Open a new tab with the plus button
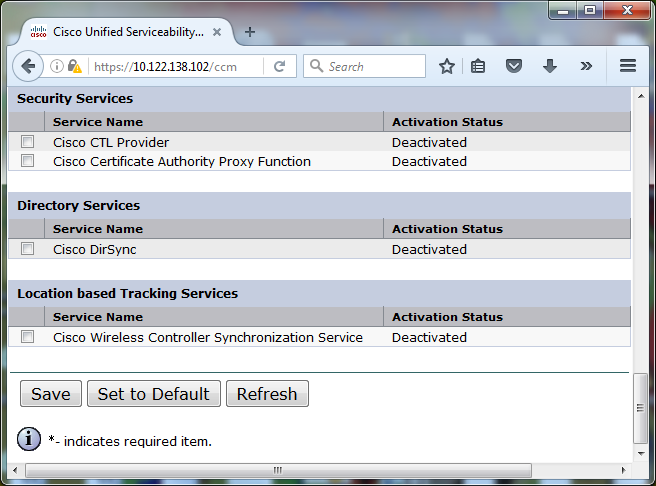 [250, 32]
